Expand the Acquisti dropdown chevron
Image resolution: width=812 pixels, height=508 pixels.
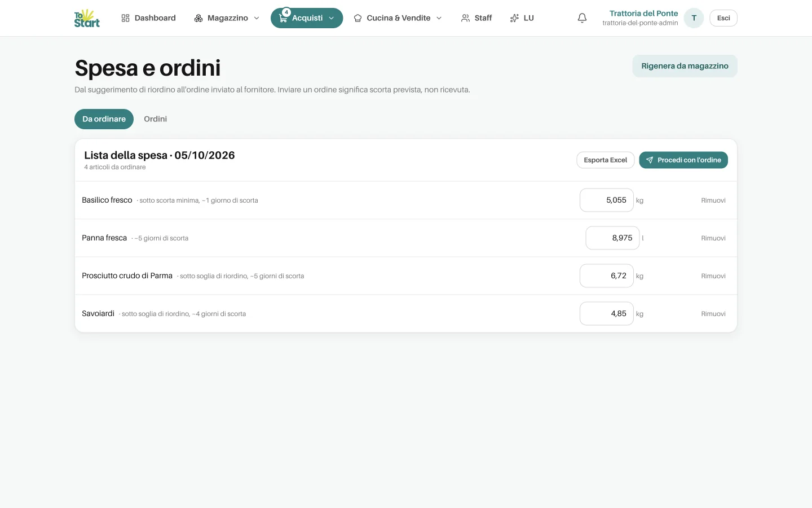[332, 18]
